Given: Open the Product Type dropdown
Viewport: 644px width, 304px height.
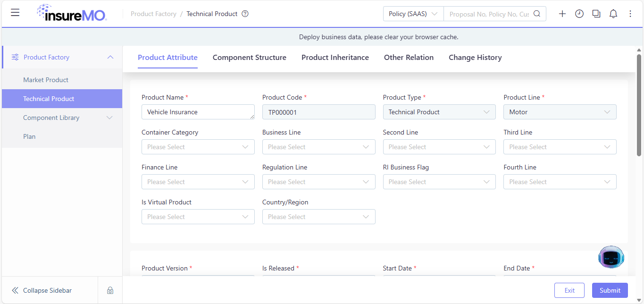Looking at the screenshot, I should click(439, 112).
